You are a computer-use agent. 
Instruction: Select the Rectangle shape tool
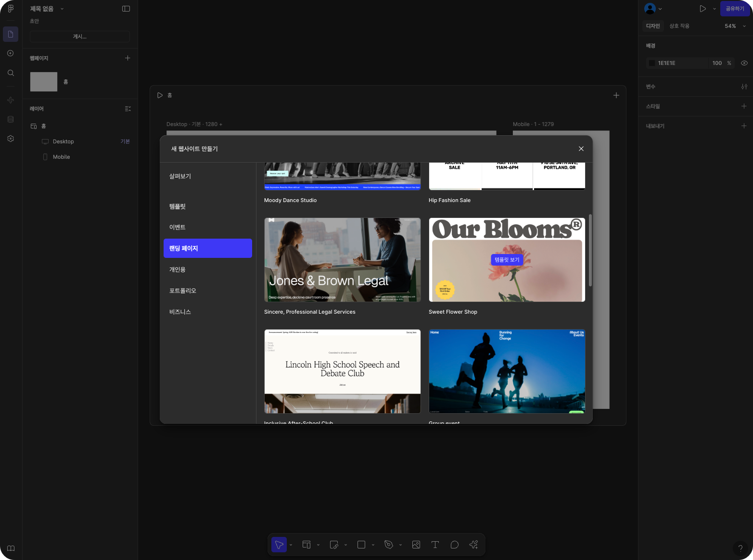pos(361,545)
